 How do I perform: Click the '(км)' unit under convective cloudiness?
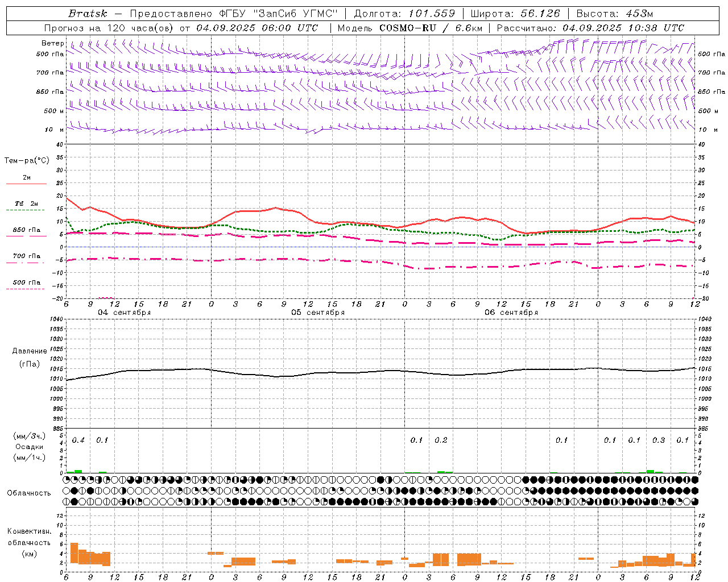click(29, 554)
